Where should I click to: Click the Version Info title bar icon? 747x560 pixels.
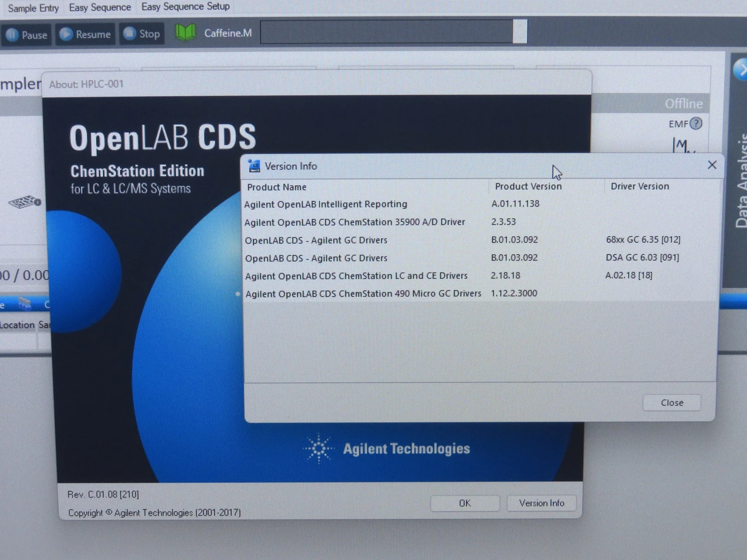pyautogui.click(x=254, y=166)
